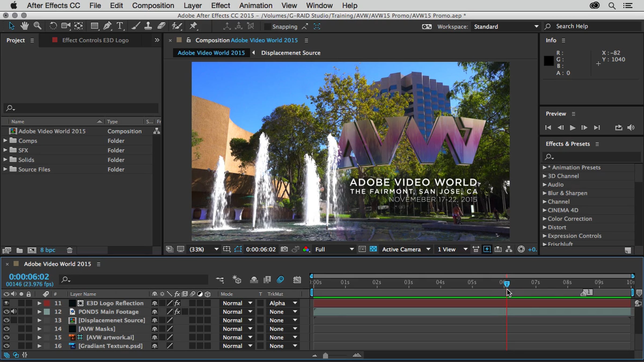Screen dimensions: 644x362
Task: Choose the Hand tool
Action: (24, 26)
